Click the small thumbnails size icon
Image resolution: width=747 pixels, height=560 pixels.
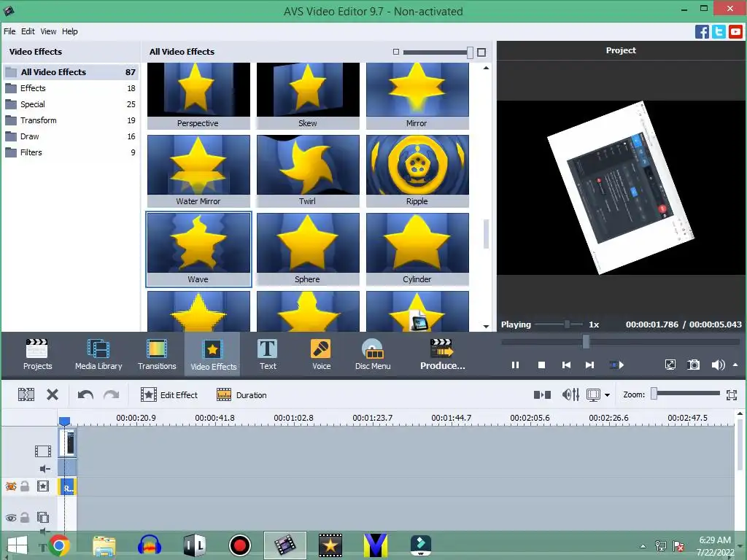(x=396, y=52)
